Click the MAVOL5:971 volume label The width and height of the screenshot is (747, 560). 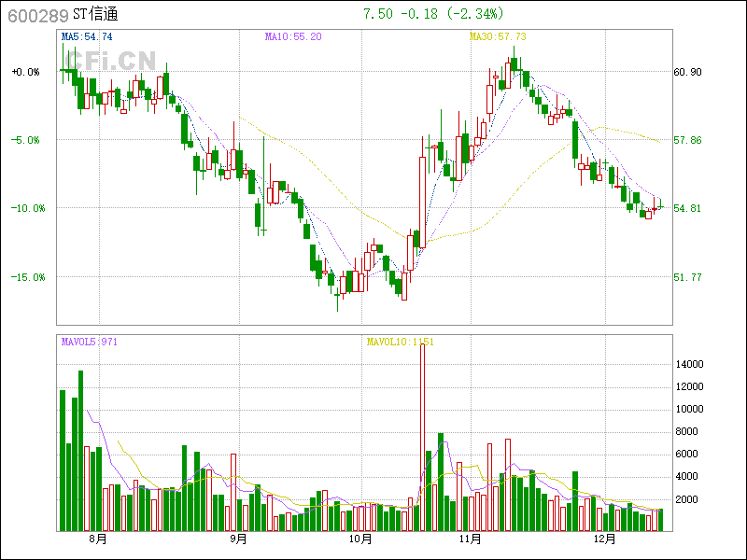[x=90, y=342]
